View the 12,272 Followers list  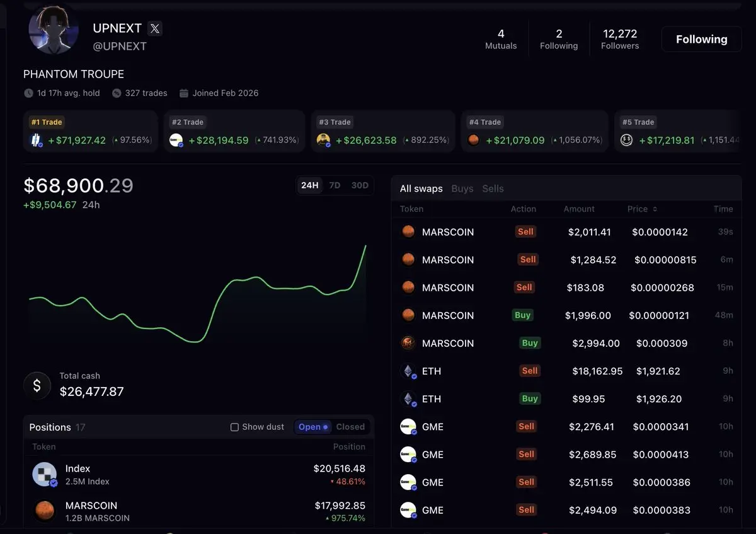pos(620,39)
